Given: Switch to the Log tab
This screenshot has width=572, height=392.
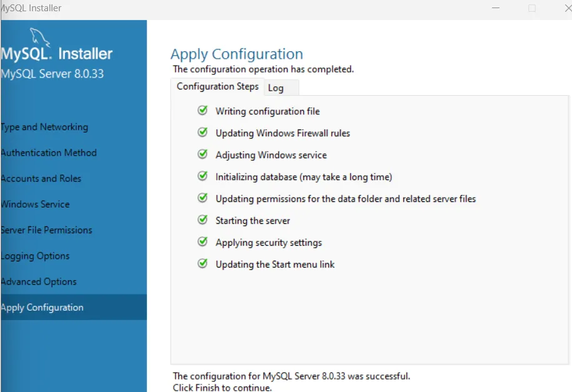Looking at the screenshot, I should [281, 88].
